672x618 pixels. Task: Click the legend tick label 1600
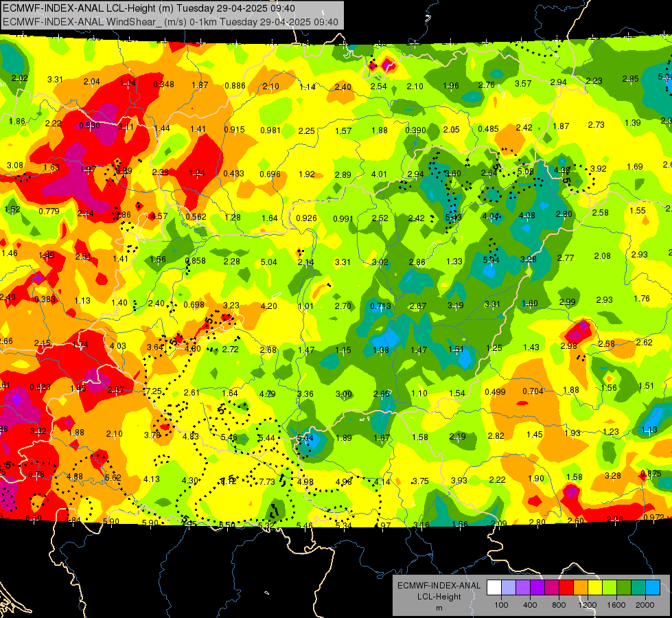pos(616,605)
